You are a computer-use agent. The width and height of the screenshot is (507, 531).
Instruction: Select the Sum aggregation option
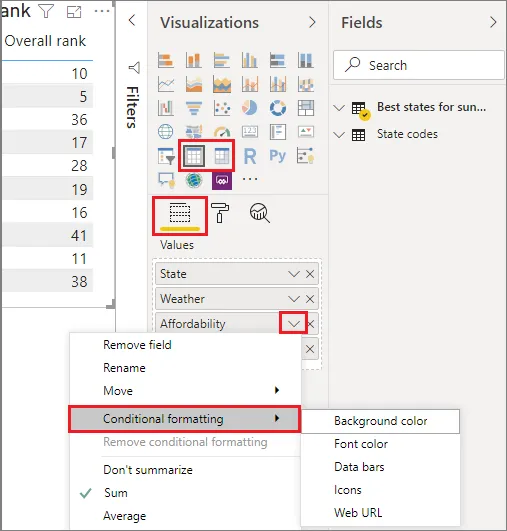coord(116,493)
